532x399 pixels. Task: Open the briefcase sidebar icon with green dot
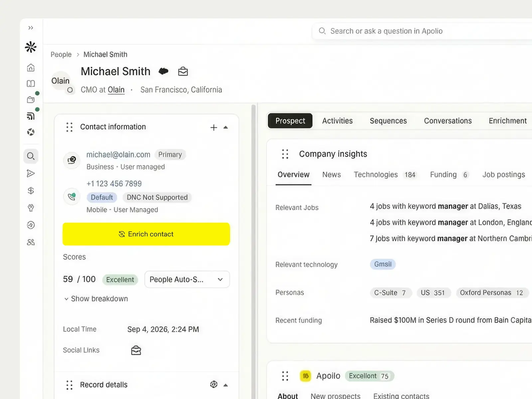[x=31, y=99]
